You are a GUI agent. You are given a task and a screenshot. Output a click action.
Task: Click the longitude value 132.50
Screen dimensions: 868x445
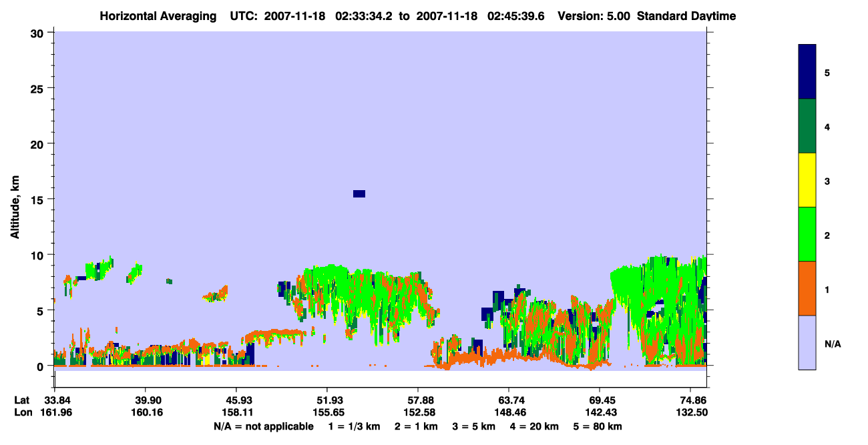692,412
